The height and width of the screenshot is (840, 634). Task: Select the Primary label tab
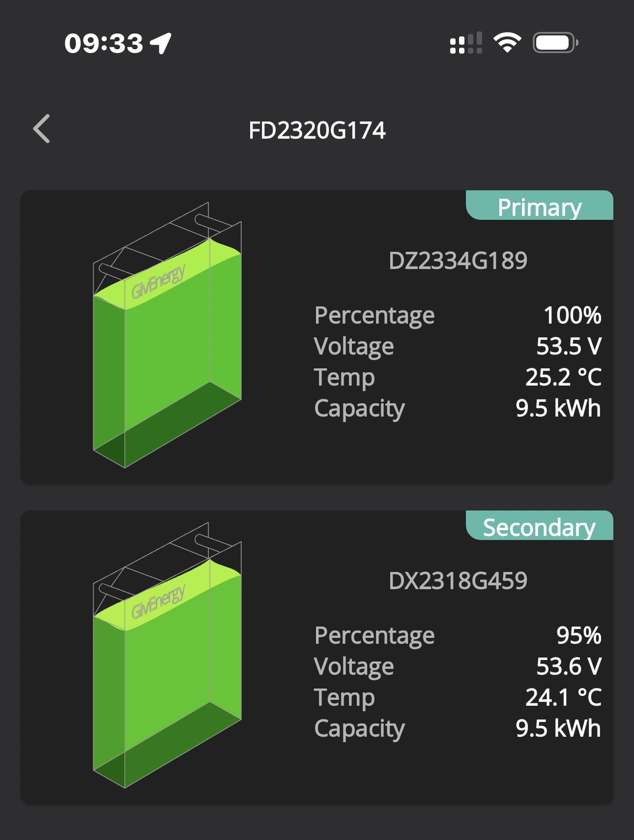(x=540, y=206)
